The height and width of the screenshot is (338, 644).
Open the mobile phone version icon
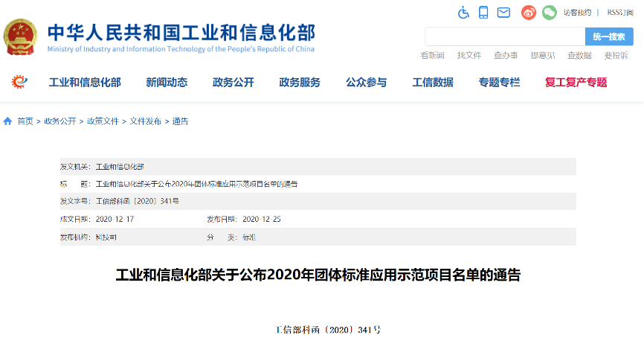point(483,13)
